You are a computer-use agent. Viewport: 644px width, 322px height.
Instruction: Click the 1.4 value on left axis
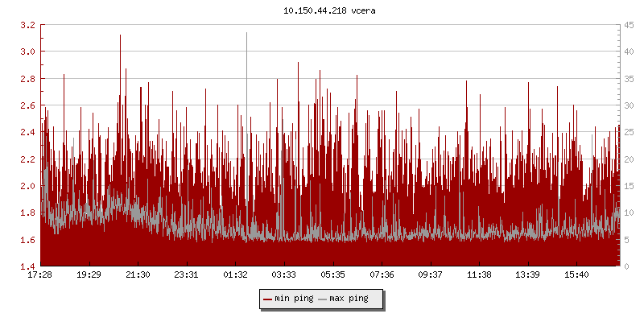27,266
